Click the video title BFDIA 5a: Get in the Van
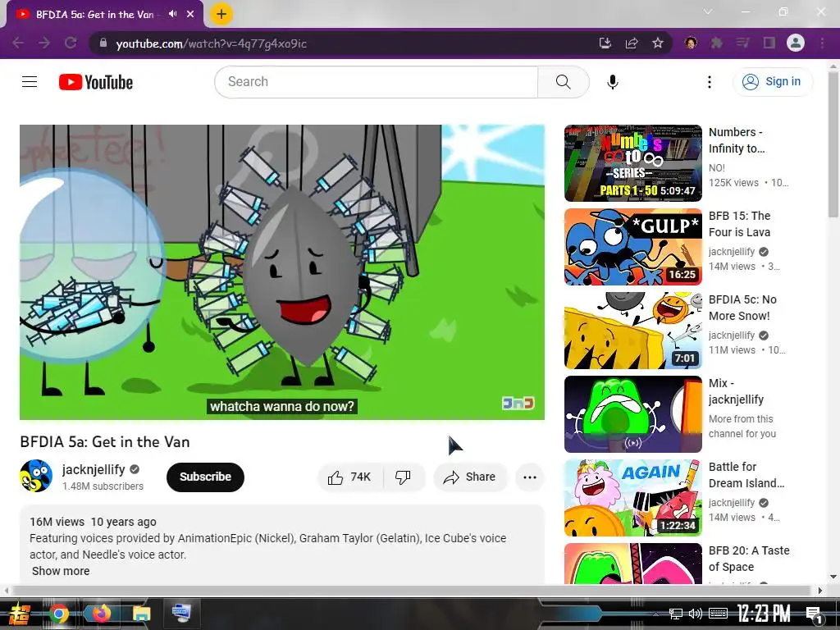Image resolution: width=840 pixels, height=630 pixels. click(105, 442)
